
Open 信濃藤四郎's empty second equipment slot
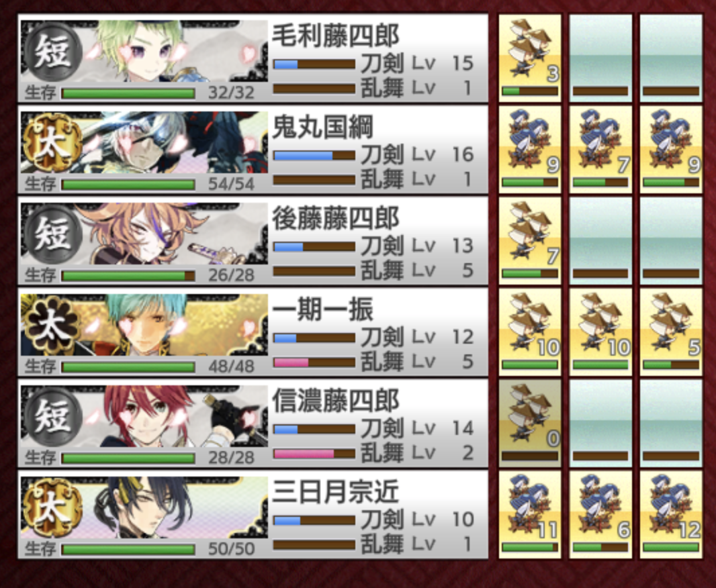tap(600, 422)
